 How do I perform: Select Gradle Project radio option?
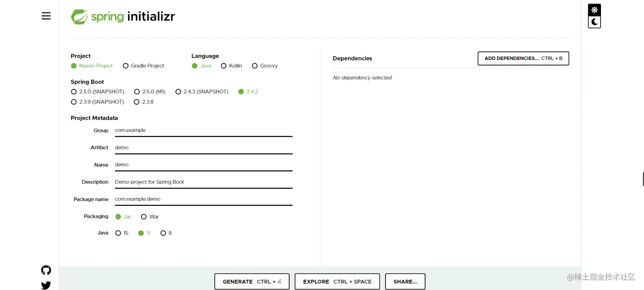click(144, 66)
